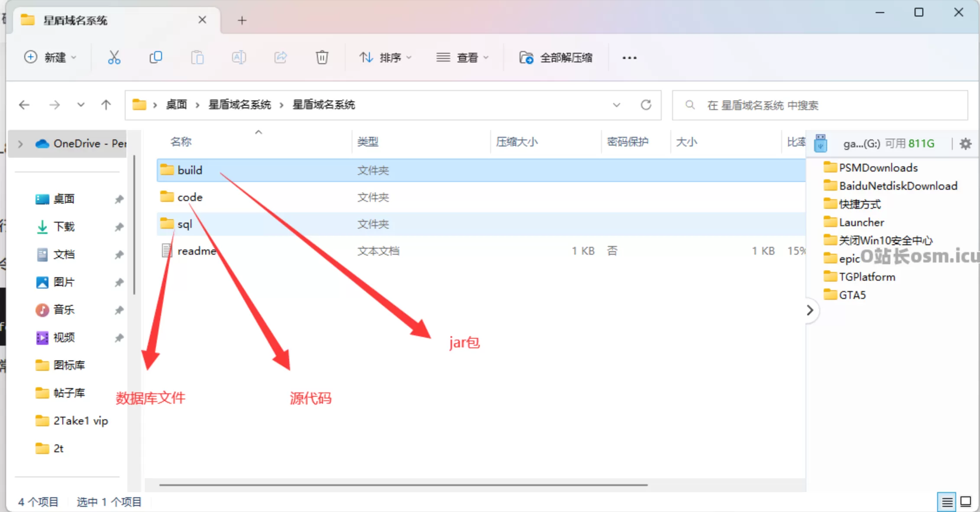
Task: Click the 全部解压缩 extract all button
Action: [556, 57]
